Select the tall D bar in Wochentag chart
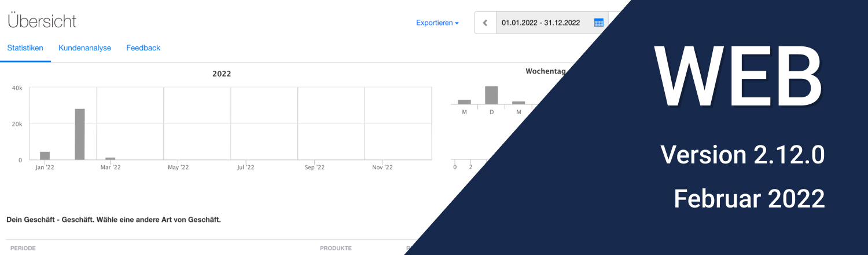Image resolution: width=868 pixels, height=255 pixels. click(491, 95)
